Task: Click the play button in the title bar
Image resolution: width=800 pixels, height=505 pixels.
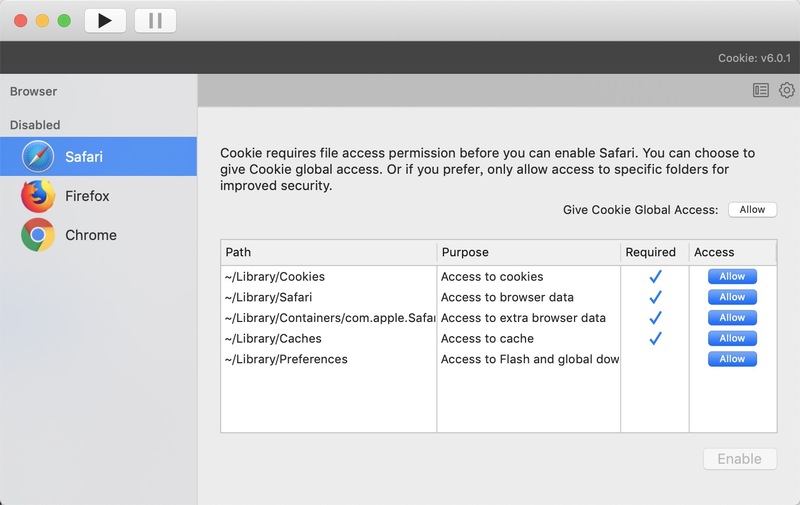Action: (x=105, y=20)
